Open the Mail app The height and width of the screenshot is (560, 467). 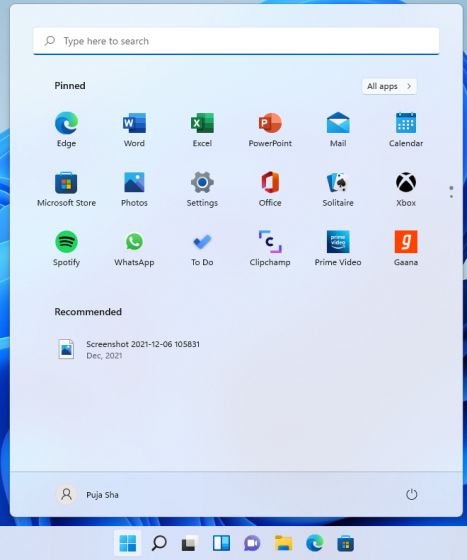[338, 129]
